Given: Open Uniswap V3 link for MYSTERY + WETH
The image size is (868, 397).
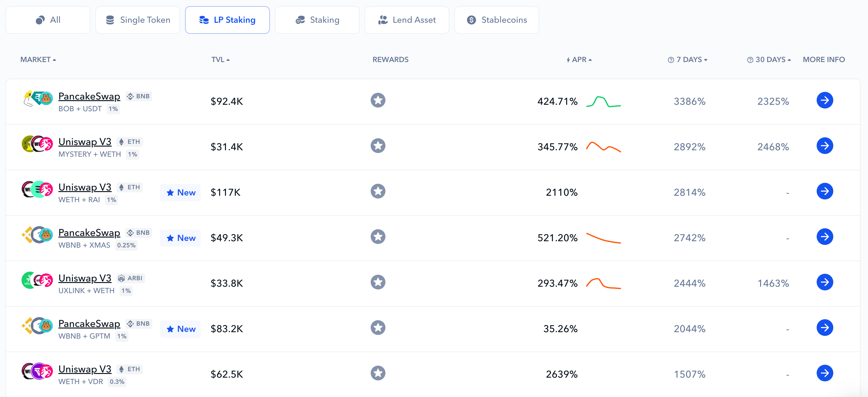Looking at the screenshot, I should [85, 142].
